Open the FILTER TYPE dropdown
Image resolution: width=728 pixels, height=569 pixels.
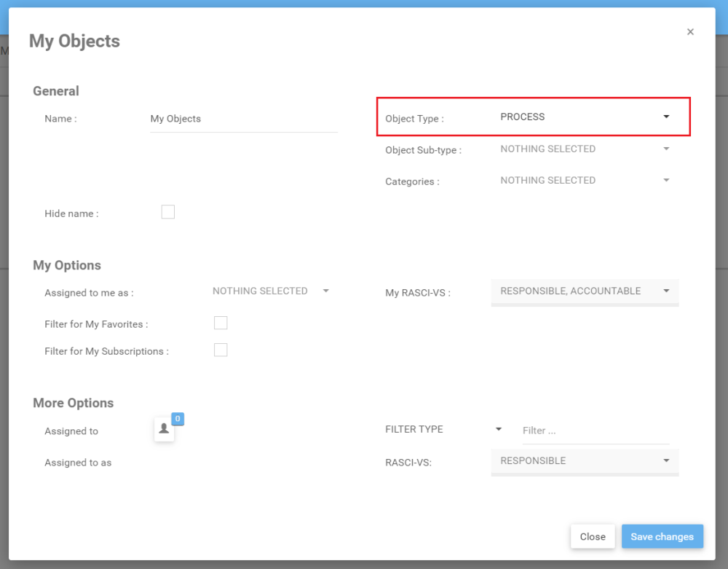click(443, 430)
